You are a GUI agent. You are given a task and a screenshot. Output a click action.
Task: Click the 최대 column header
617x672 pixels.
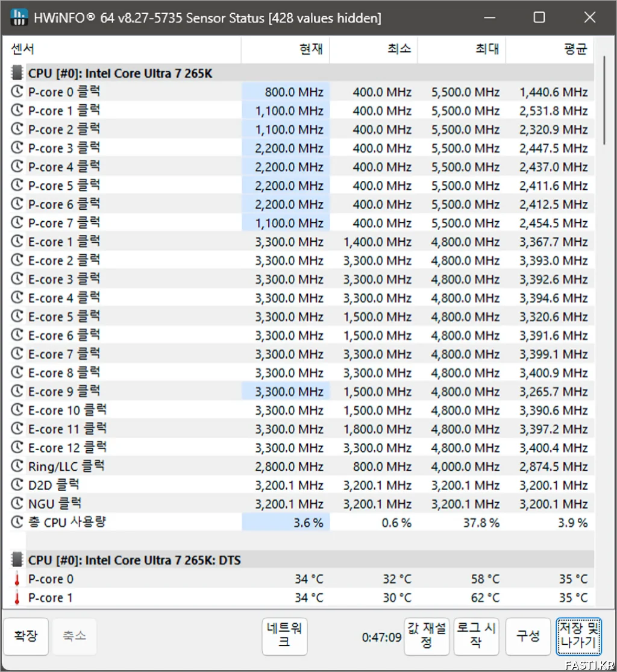click(462, 49)
